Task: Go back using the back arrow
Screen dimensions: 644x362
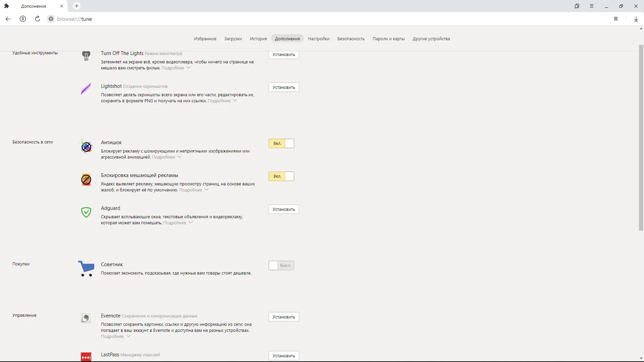Action: (x=8, y=19)
